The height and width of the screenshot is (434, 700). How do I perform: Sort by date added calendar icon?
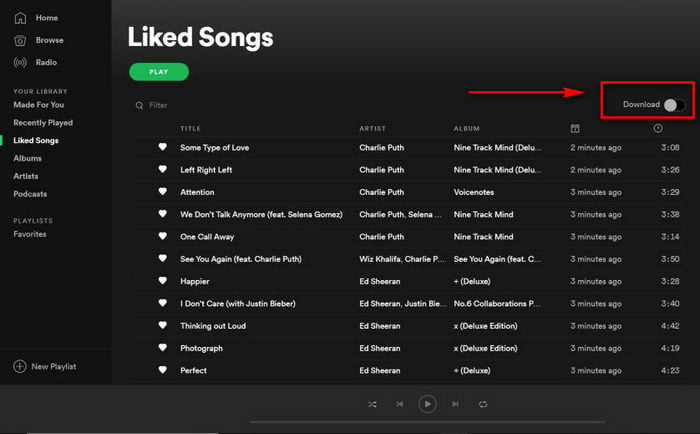(575, 129)
